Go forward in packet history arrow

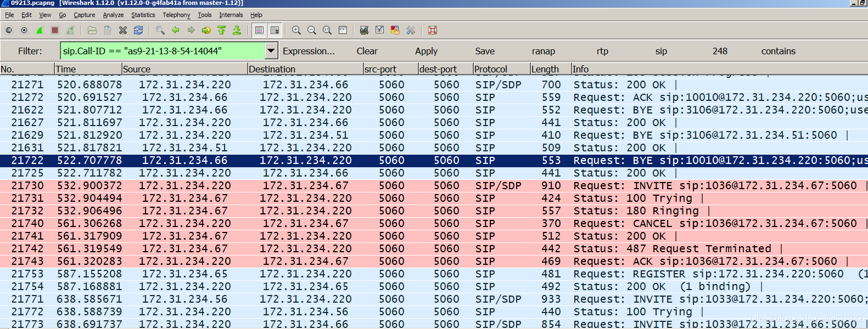pyautogui.click(x=191, y=30)
